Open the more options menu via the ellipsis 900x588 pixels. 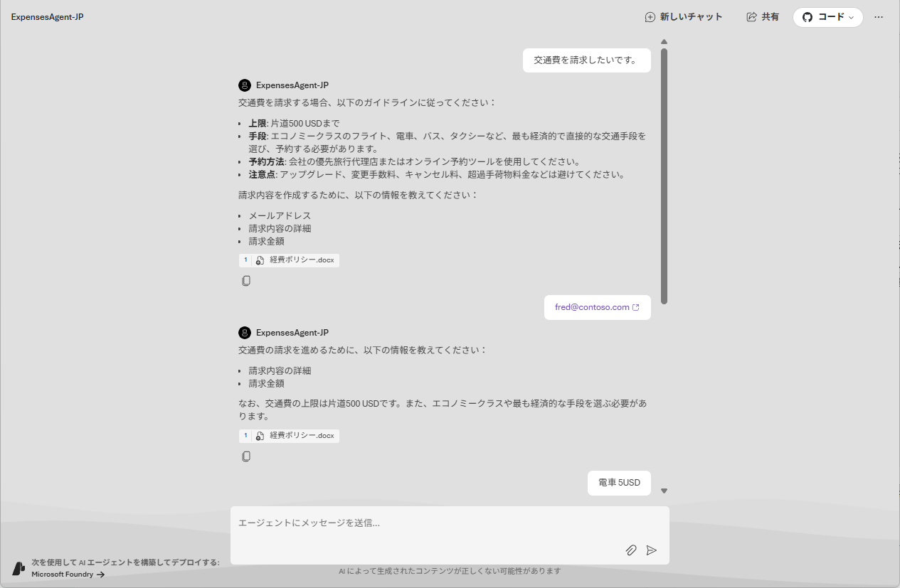click(879, 16)
